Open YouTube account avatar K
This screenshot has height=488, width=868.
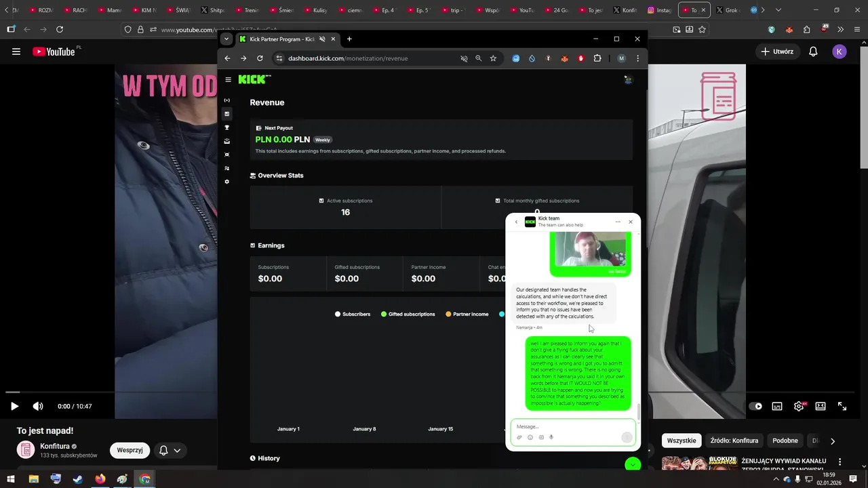pos(840,52)
